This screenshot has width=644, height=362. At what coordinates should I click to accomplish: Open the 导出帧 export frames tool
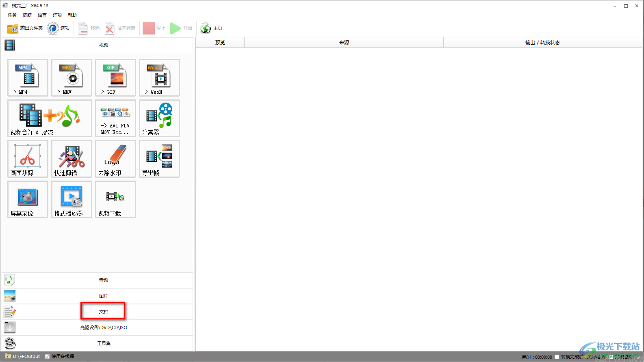tap(159, 159)
